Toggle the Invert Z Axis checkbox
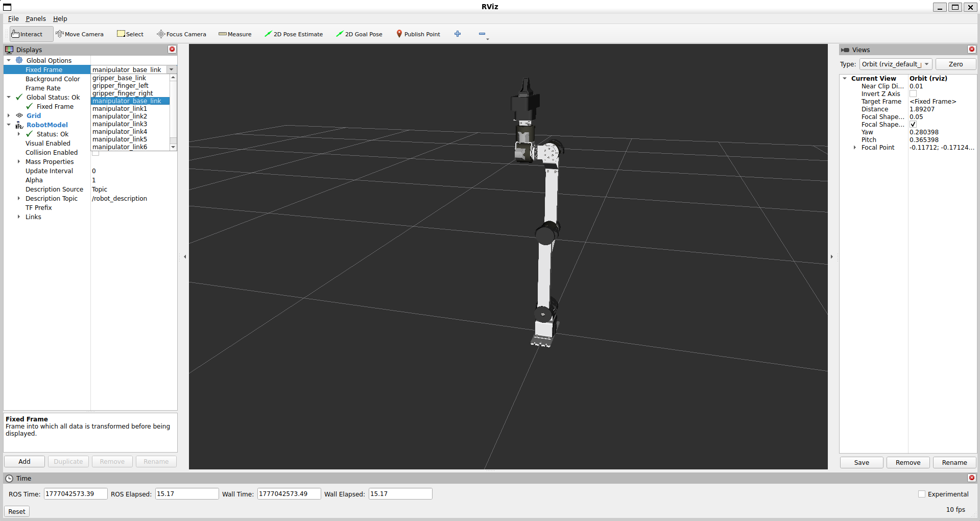The height and width of the screenshot is (521, 980). 913,94
